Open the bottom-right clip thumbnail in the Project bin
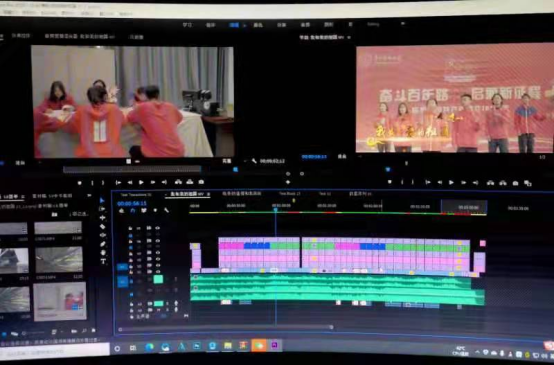554x365 pixels. [x=60, y=301]
